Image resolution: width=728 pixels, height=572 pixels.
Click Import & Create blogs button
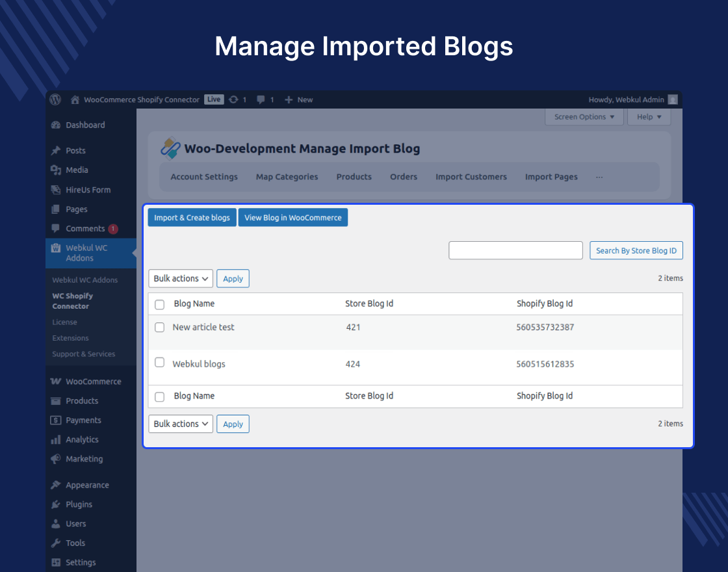point(192,217)
